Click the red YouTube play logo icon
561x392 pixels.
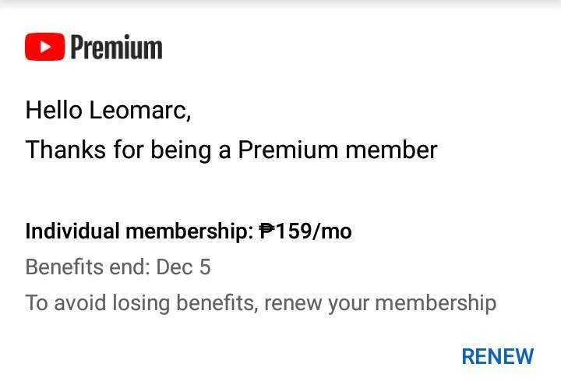pos(45,47)
